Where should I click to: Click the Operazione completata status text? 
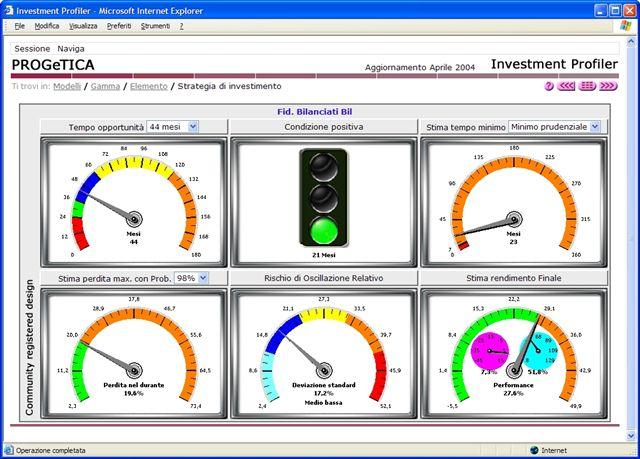coord(51,450)
